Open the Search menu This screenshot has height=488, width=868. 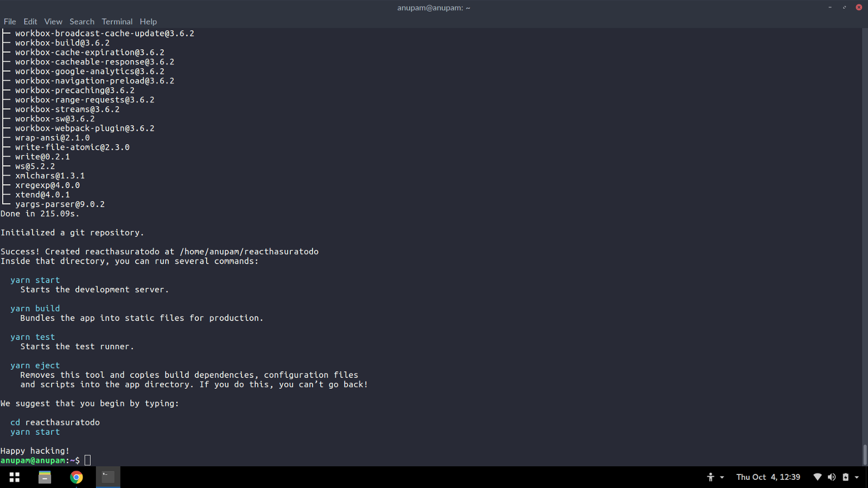click(x=82, y=22)
